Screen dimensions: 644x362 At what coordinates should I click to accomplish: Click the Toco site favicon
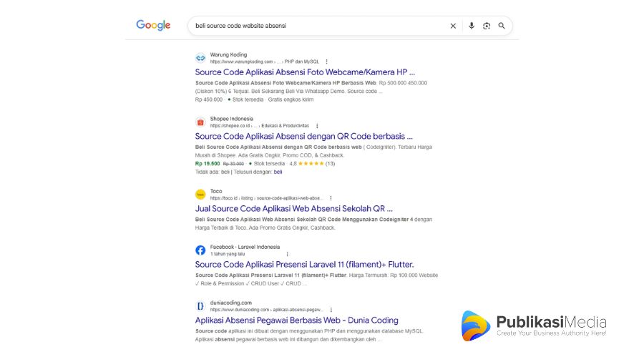coord(200,195)
